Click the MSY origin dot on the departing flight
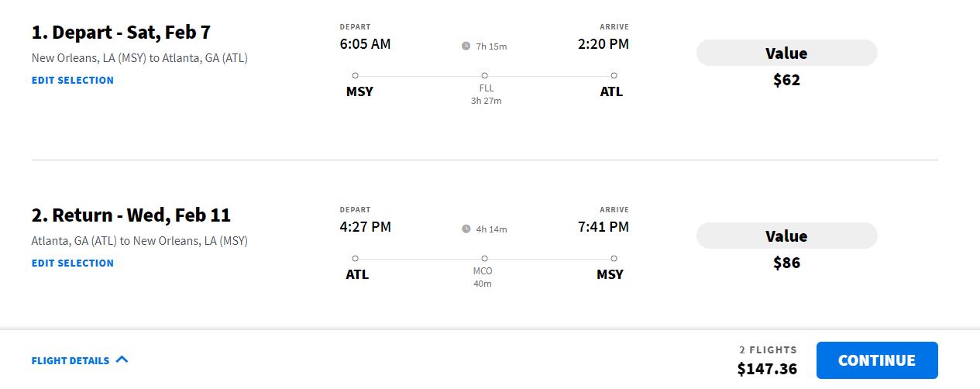The image size is (980, 389). (355, 75)
